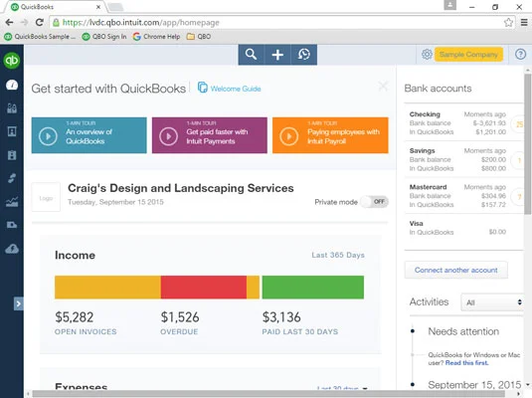The image size is (532, 398).
Task: Open the Welcome Guide link
Action: 230,89
